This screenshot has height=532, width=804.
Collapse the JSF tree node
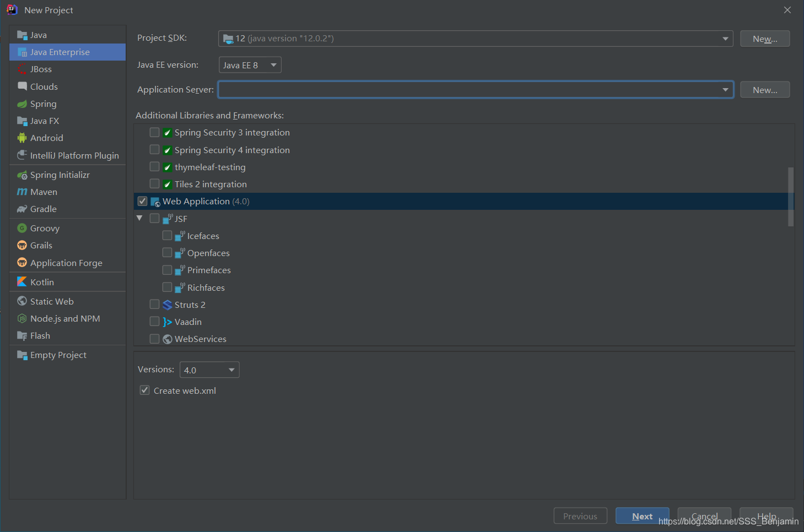[x=140, y=219]
